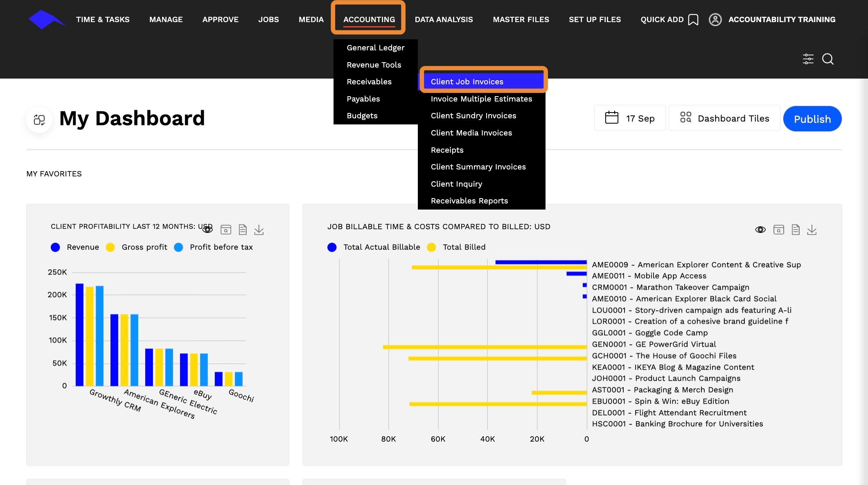Open the 17 Sep date picker

coord(630,118)
